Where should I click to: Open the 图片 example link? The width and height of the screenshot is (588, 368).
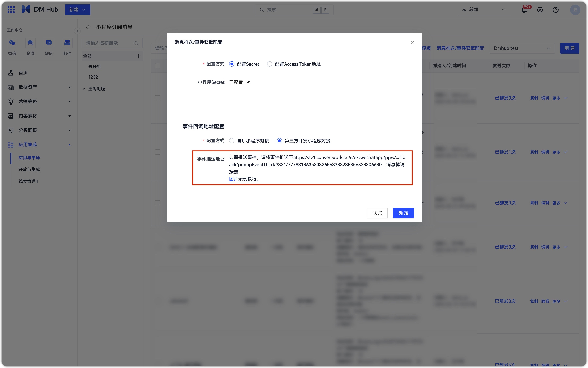click(233, 179)
